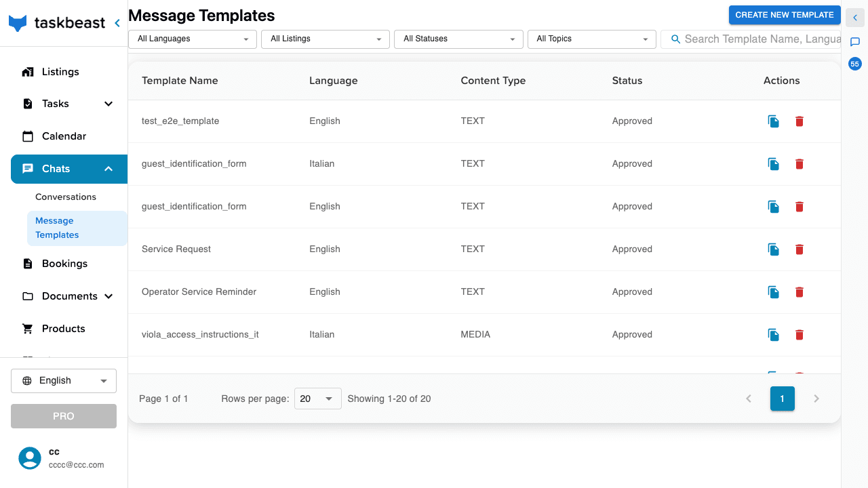
Task: Click the Template Name column header
Action: pyautogui.click(x=180, y=81)
